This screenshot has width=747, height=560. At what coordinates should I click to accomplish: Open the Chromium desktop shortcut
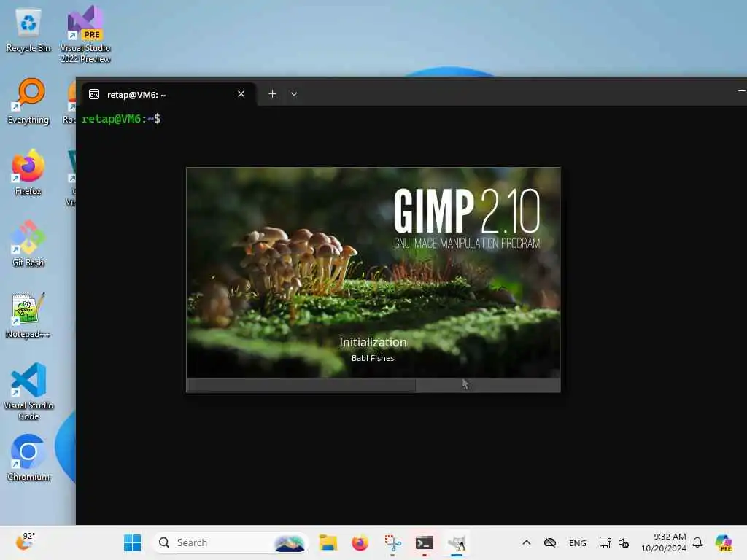coord(28,458)
